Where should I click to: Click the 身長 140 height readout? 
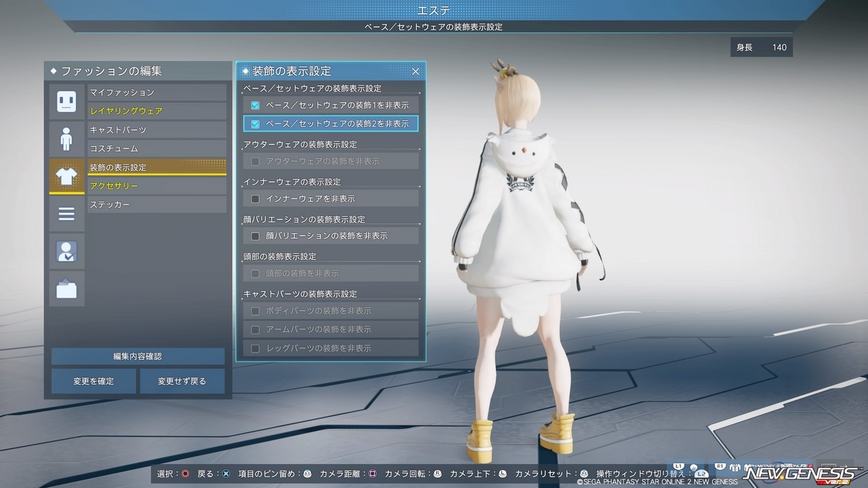[762, 48]
